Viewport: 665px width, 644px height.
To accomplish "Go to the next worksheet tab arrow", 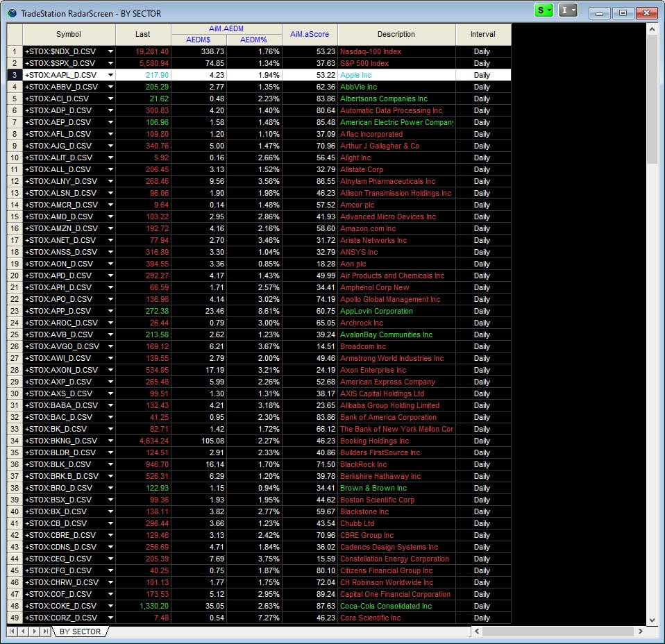I will tap(34, 632).
